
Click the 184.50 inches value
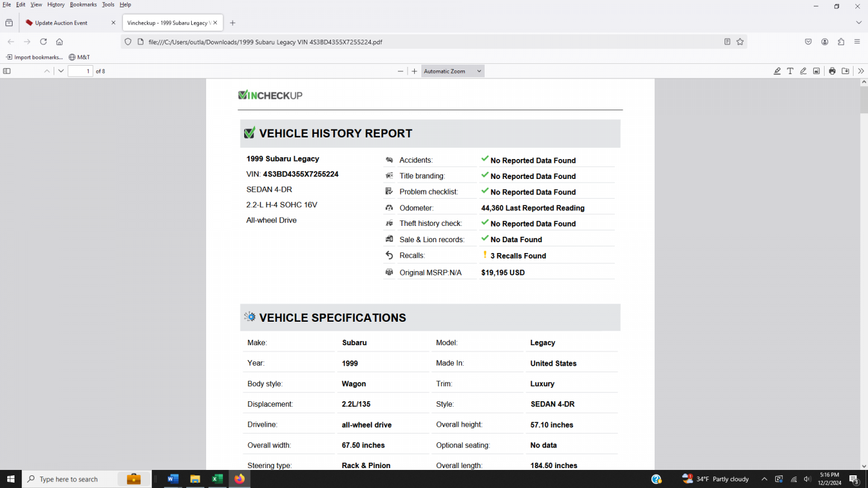pyautogui.click(x=554, y=466)
